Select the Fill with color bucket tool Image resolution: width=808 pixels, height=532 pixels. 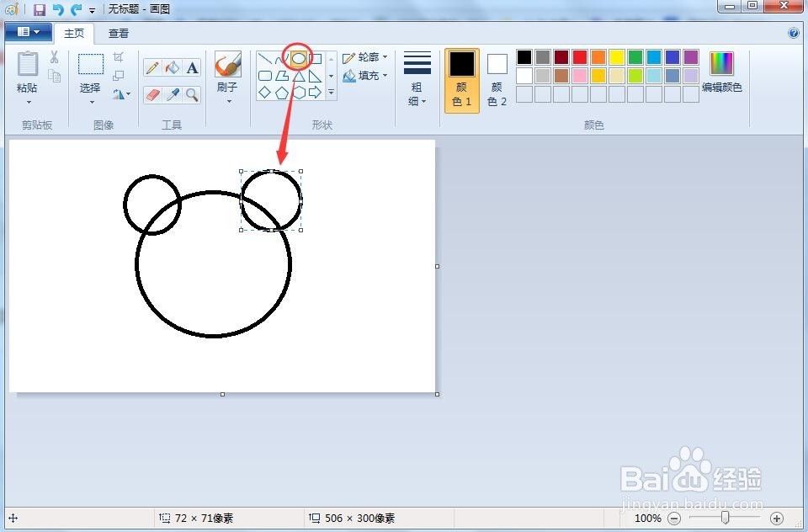click(x=172, y=67)
